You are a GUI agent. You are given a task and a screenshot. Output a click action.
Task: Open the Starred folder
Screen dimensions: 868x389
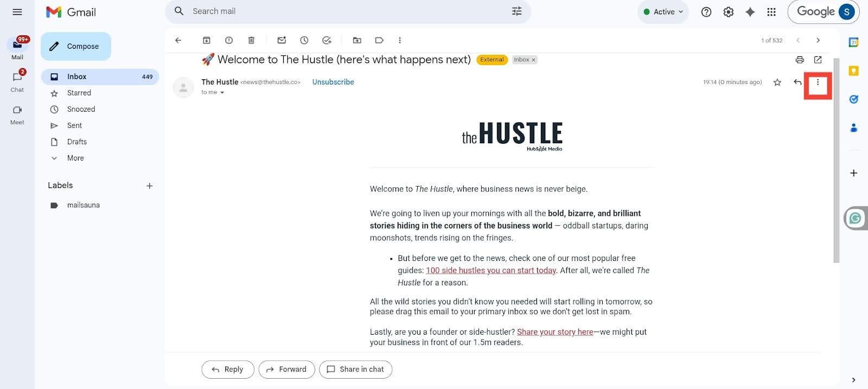point(79,93)
